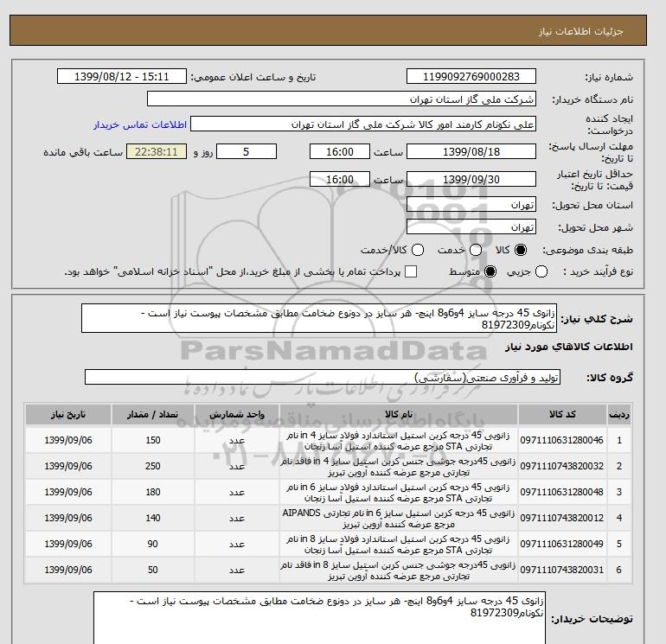Screen dimensions: 666x644
Task: Select the کالا/خدمت radio button
Action: tap(418, 250)
